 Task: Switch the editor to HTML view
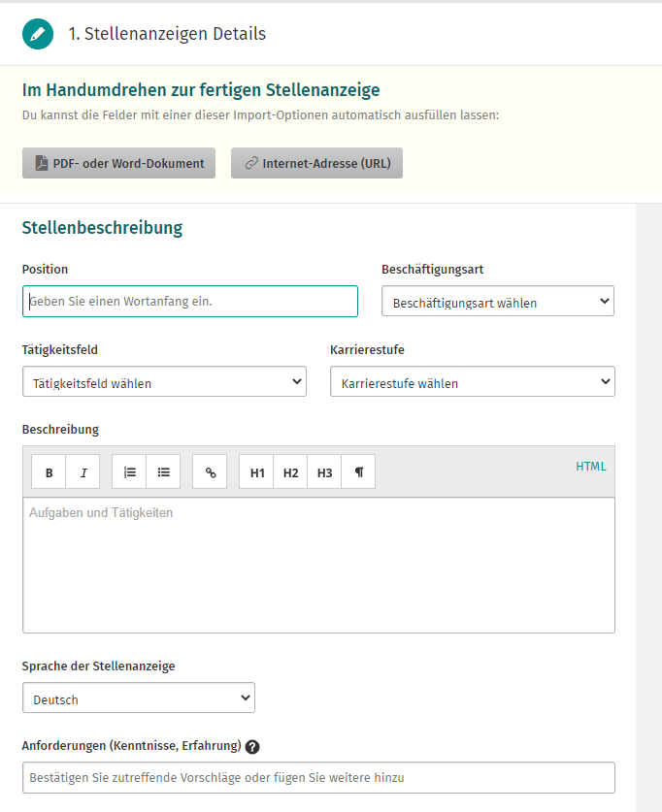(x=590, y=466)
